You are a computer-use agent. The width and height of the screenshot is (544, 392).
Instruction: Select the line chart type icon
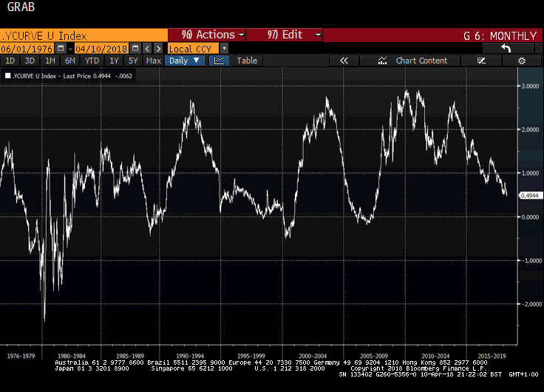220,61
